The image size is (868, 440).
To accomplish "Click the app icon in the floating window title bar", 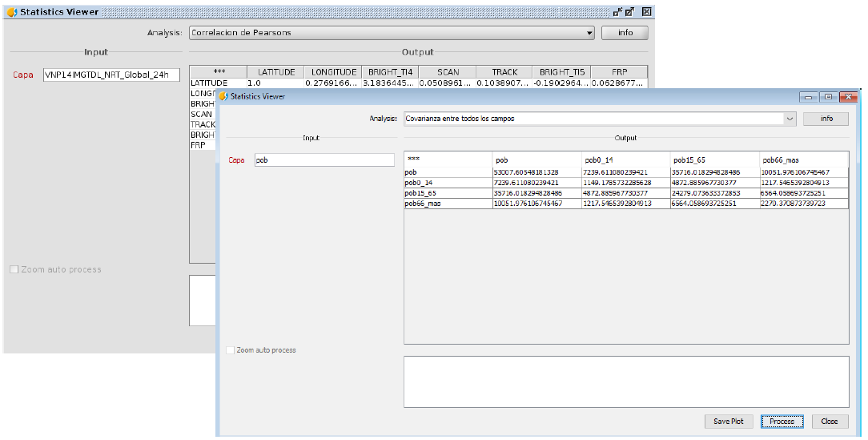I will click(223, 97).
